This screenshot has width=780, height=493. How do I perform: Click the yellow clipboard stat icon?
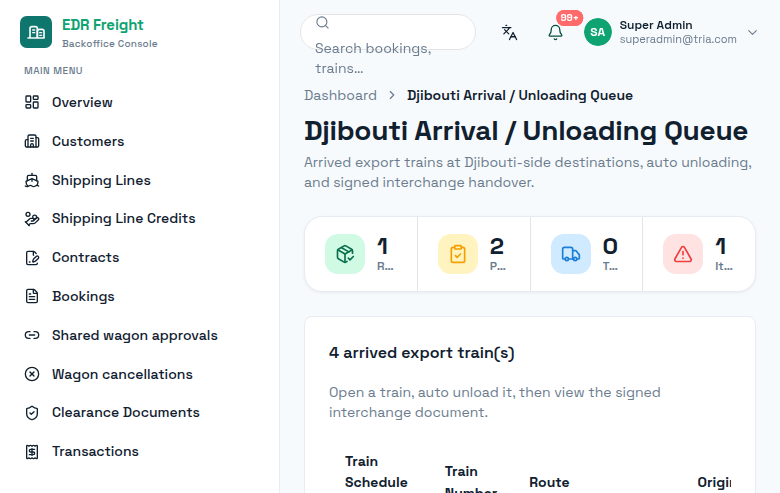click(458, 254)
